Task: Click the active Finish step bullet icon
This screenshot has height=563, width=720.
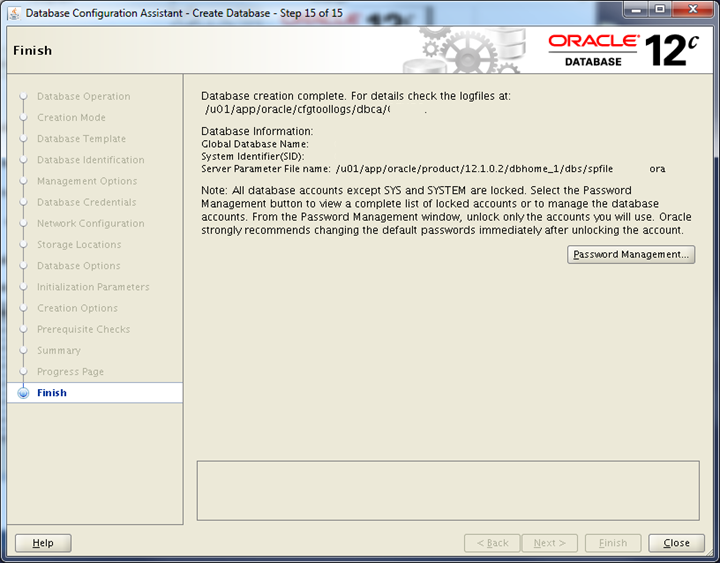Action: coord(23,393)
